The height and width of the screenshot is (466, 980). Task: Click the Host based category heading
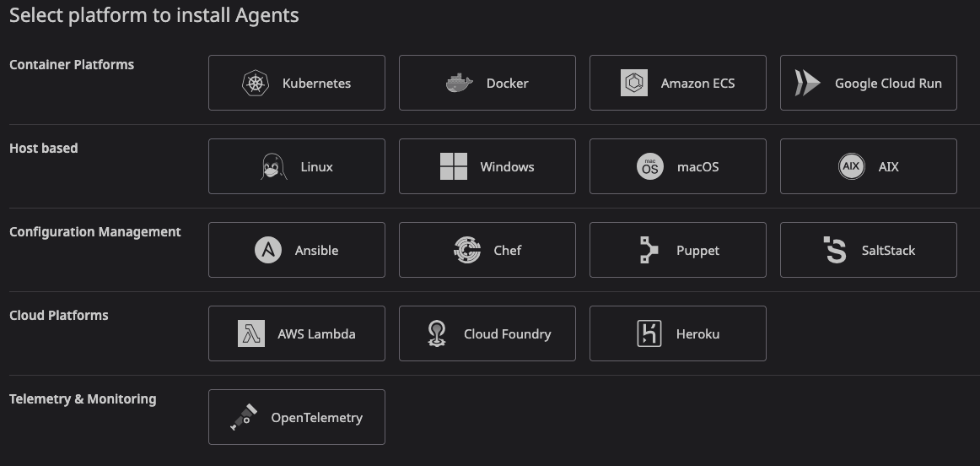(44, 149)
